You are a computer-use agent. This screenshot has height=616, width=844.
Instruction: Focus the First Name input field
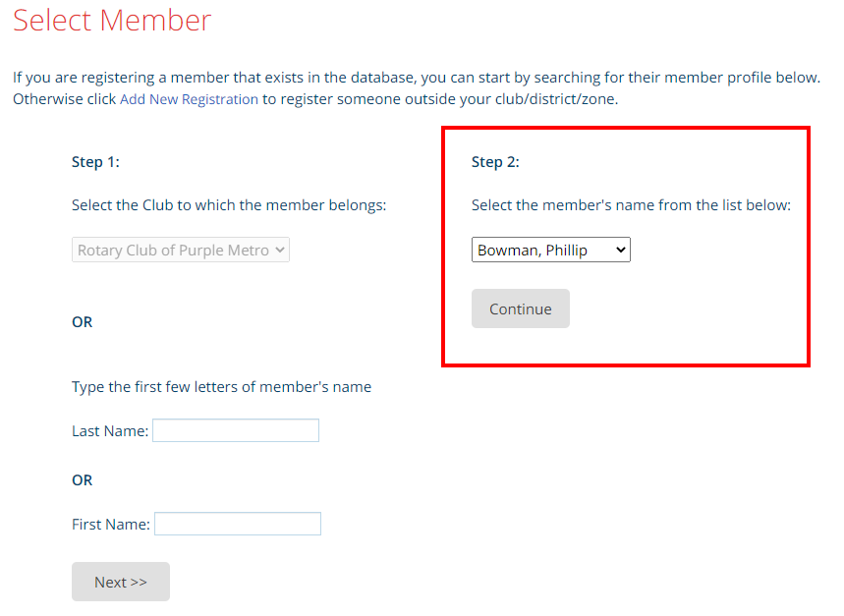click(238, 524)
